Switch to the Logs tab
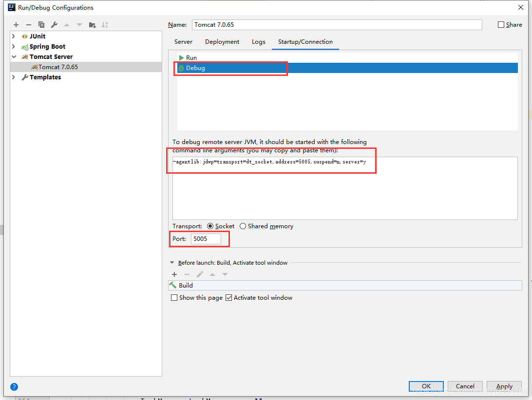 tap(259, 42)
